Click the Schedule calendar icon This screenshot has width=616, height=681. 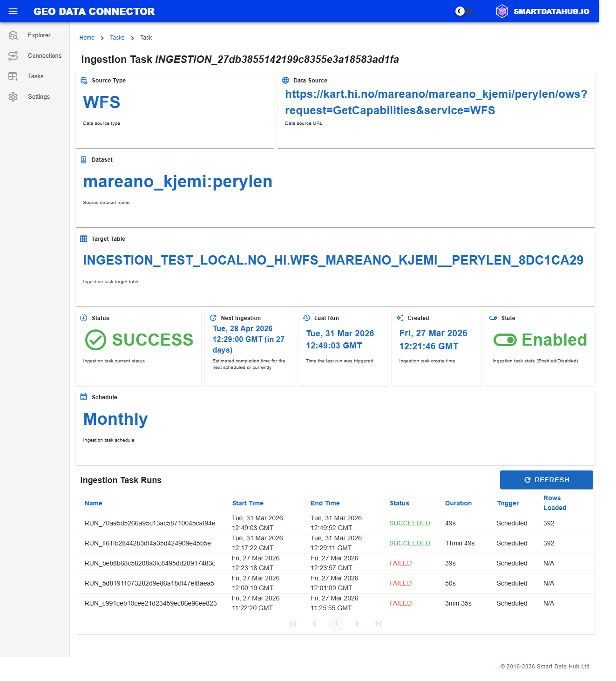(84, 397)
